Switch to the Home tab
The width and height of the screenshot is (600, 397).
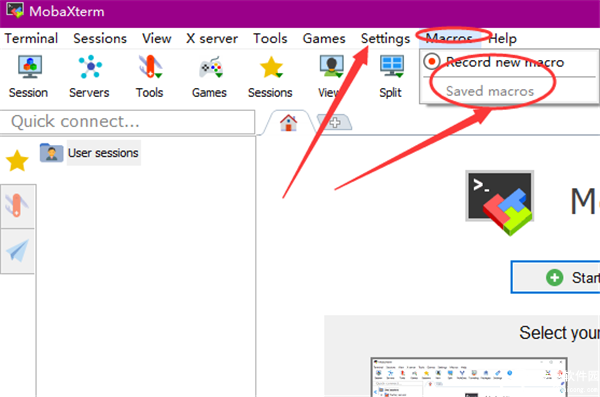click(289, 123)
